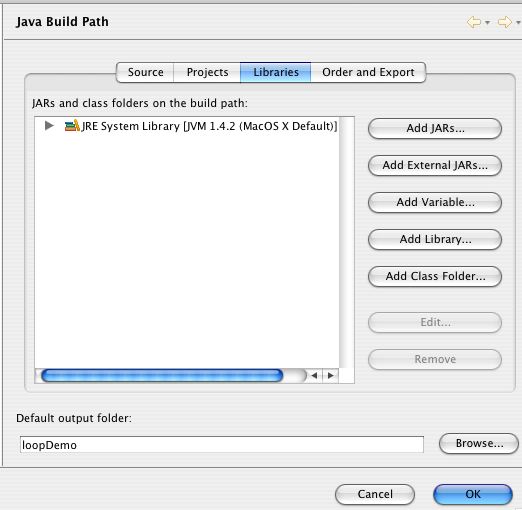Expand the JRE System Library tree node

coord(49,126)
